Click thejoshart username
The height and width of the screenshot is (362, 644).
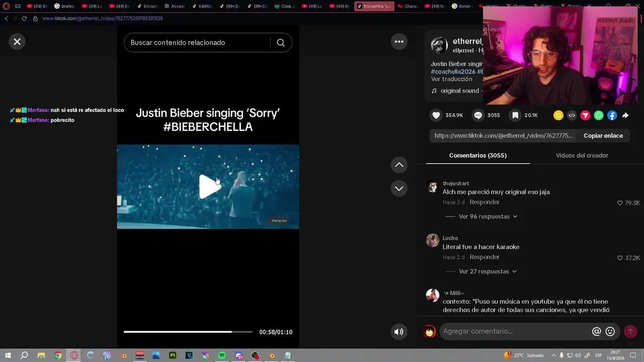coord(456,184)
